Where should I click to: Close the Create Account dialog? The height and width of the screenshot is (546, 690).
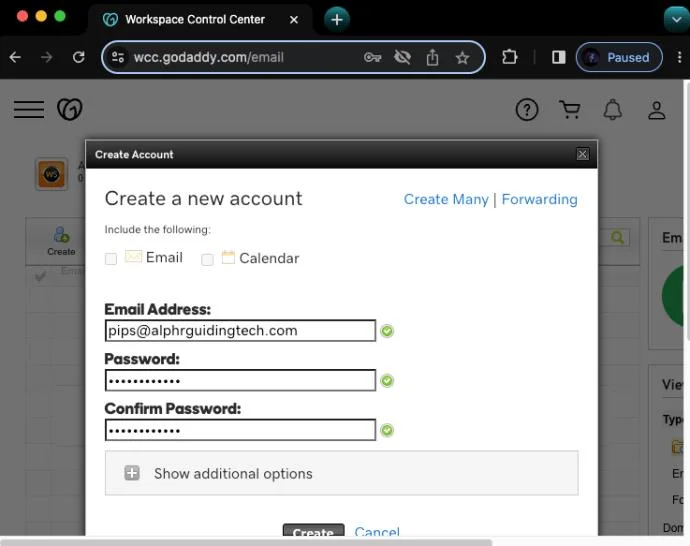tap(582, 154)
